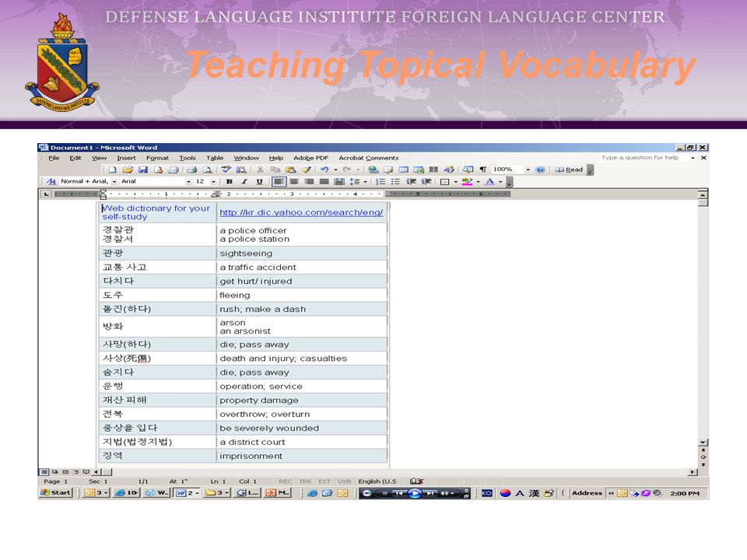Click the Outside Border icon
Viewport: 747px width, 560px height.
444,181
